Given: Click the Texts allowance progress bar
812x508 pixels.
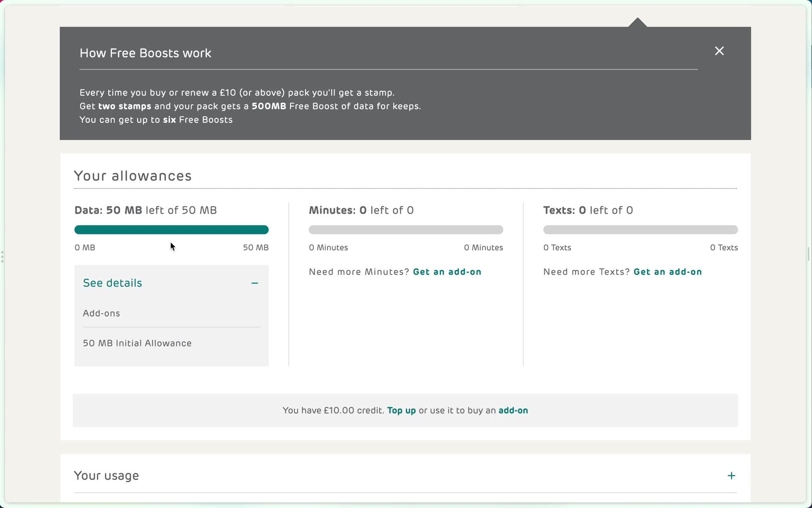Looking at the screenshot, I should coord(640,230).
